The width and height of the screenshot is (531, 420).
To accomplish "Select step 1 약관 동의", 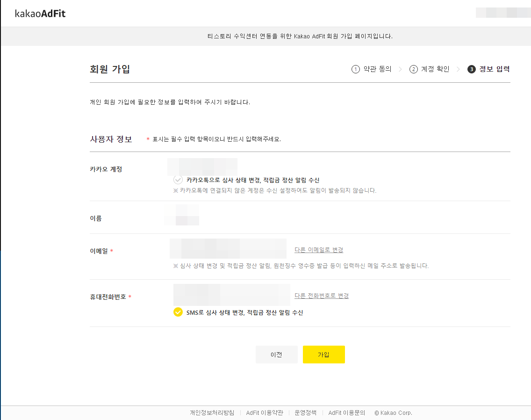I will [x=372, y=69].
